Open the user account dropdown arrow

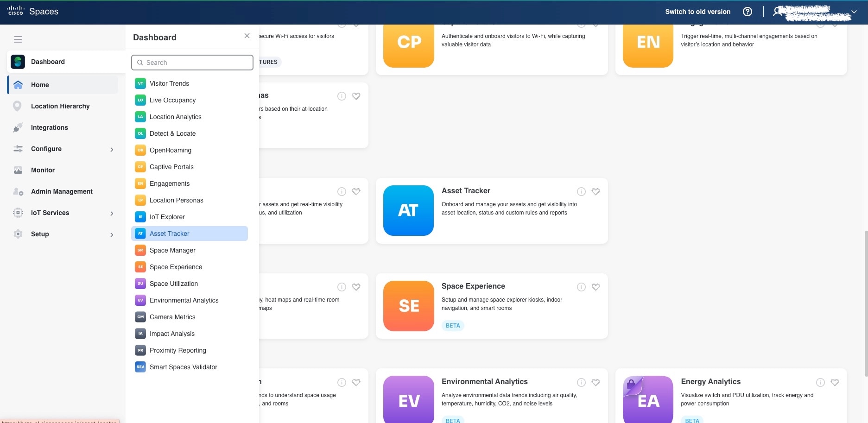pos(854,12)
